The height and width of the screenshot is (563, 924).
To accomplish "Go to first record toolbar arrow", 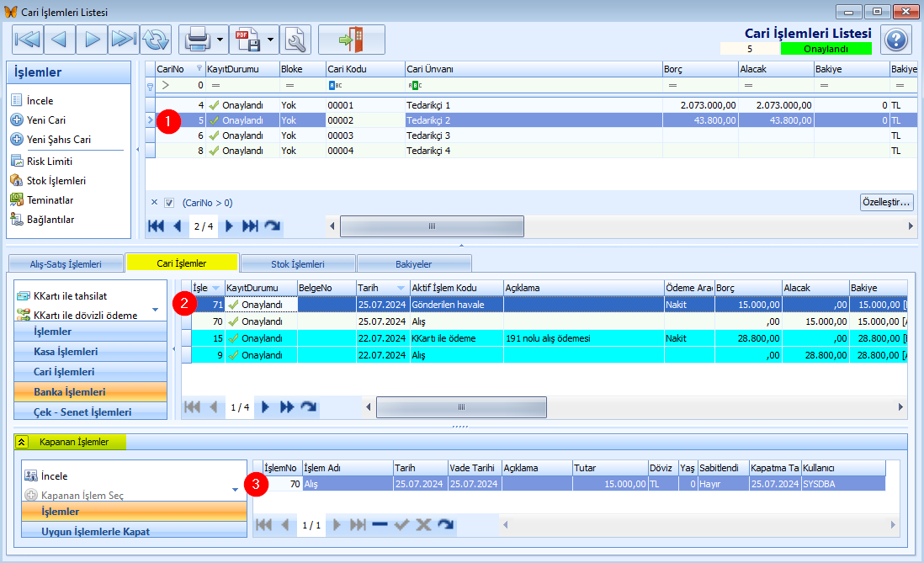I will click(27, 40).
